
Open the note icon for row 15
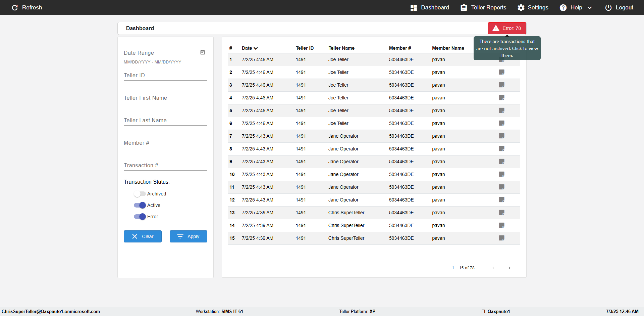(x=502, y=238)
